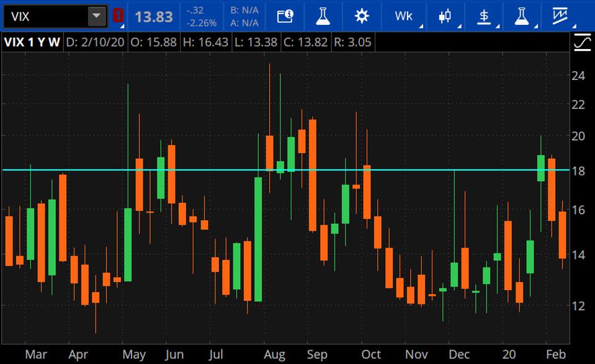Toggle the curve icon at the chart's top right
The image size is (595, 364).
pos(583,42)
